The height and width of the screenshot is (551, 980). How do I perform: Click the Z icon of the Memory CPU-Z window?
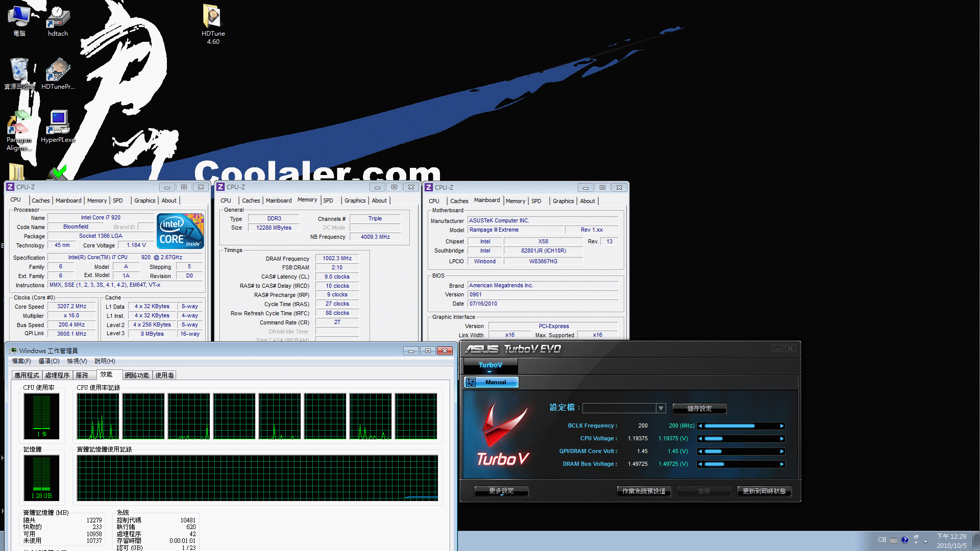click(x=220, y=187)
